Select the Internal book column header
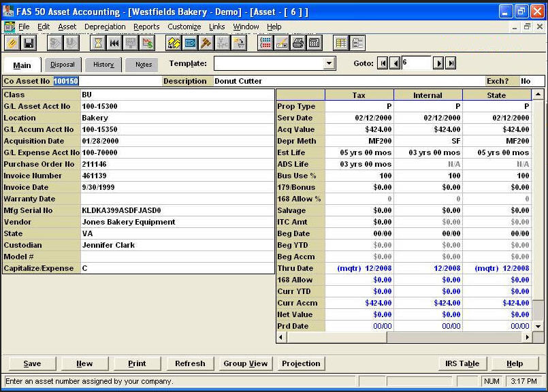This screenshot has height=392, width=548. [428, 95]
